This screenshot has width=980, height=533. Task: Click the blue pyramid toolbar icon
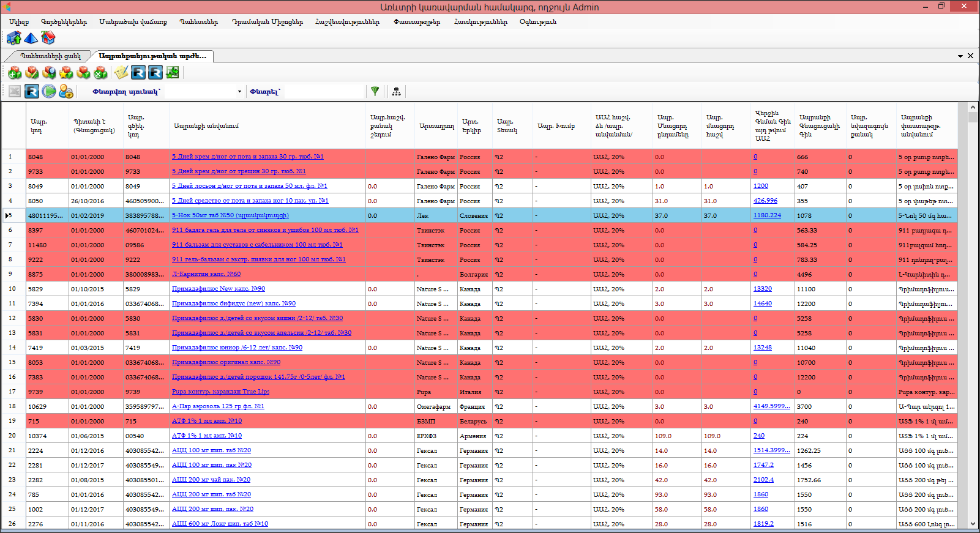(x=31, y=39)
